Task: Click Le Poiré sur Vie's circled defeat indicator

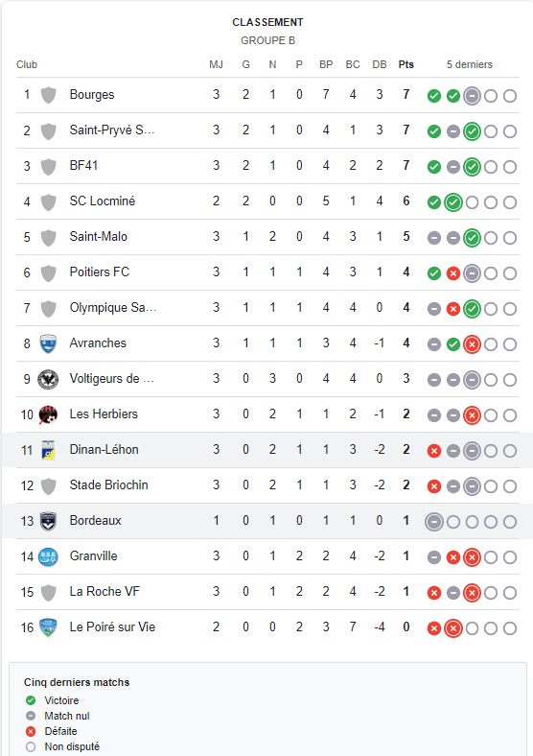Action: pos(453,628)
